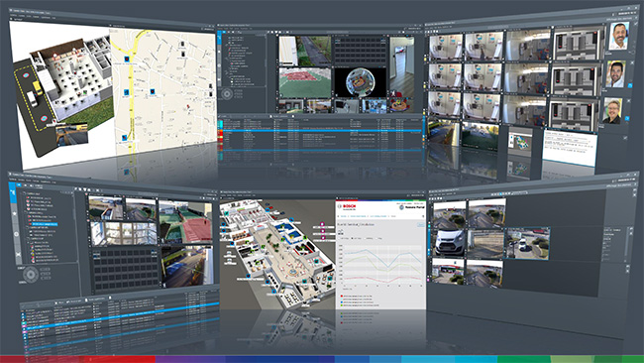Open the fisheye camera view in top-center window

360,82
